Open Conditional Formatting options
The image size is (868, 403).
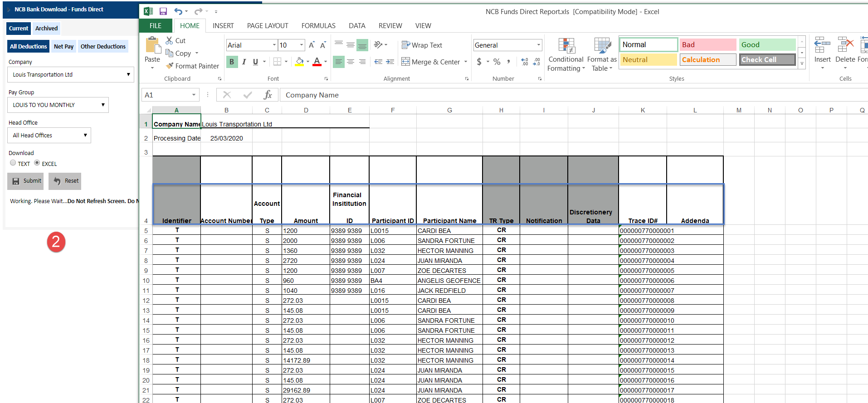pos(566,54)
